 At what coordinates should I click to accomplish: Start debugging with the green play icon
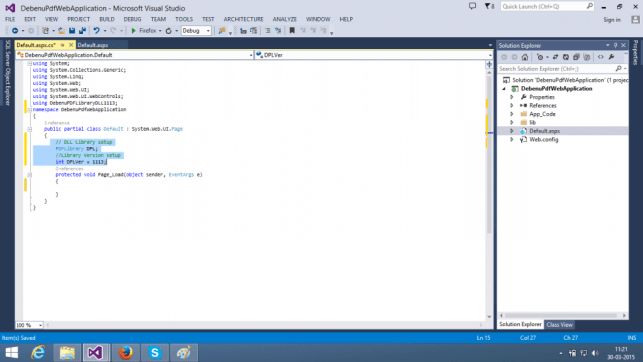[133, 31]
